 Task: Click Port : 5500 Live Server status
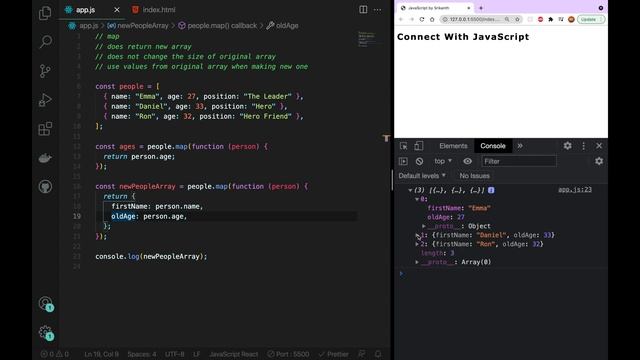click(x=288, y=354)
